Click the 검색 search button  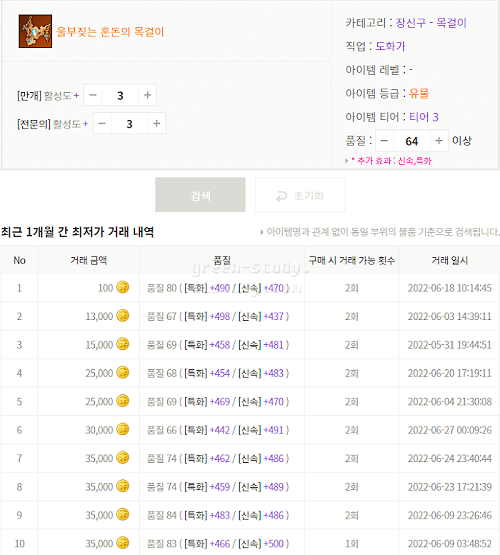tap(200, 195)
